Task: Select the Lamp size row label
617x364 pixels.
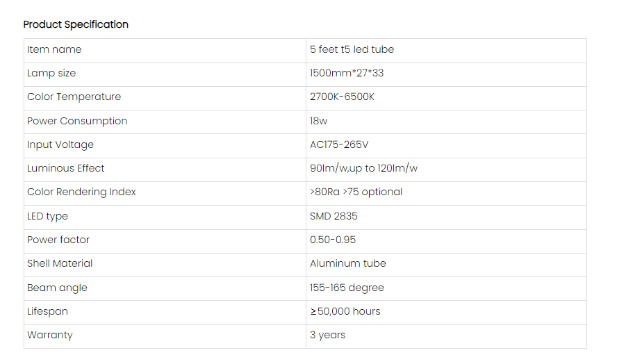Action: click(51, 73)
